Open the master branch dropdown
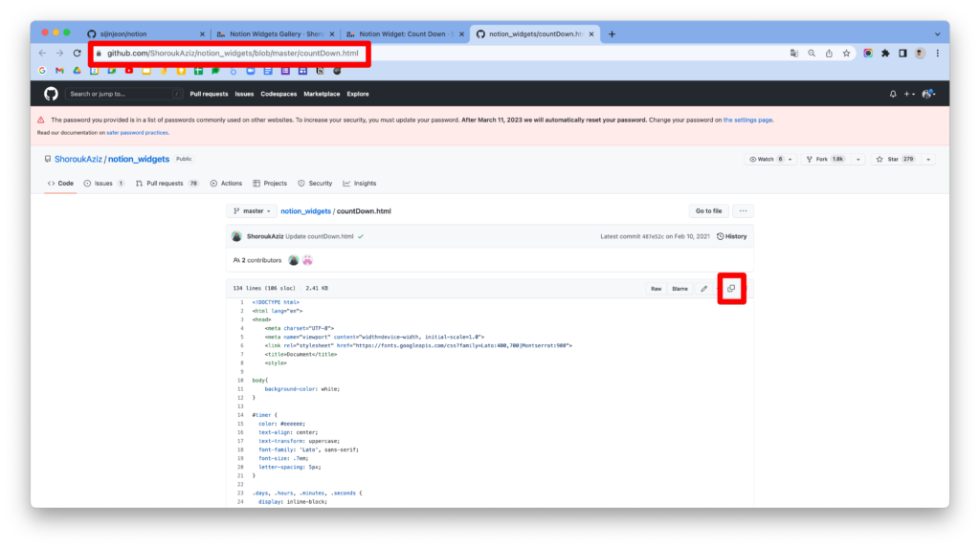Screen dimensions: 980x548 [x=251, y=210]
